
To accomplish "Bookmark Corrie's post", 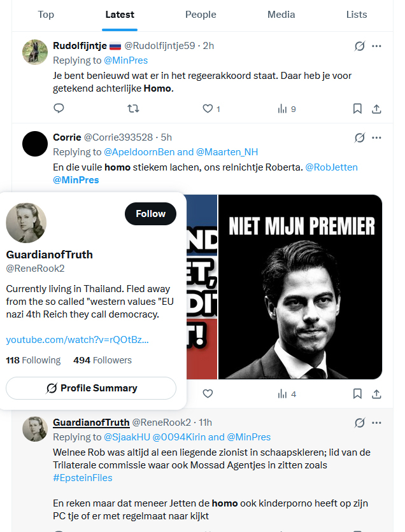I will coord(357,394).
